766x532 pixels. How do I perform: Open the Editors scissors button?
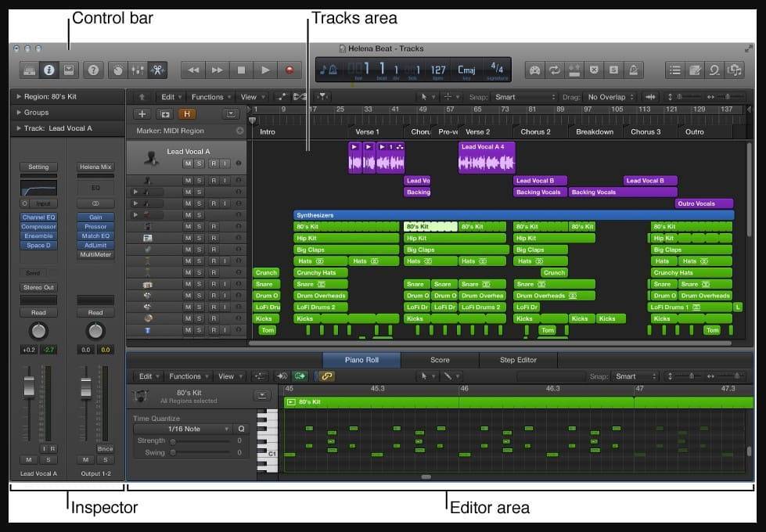(x=157, y=70)
